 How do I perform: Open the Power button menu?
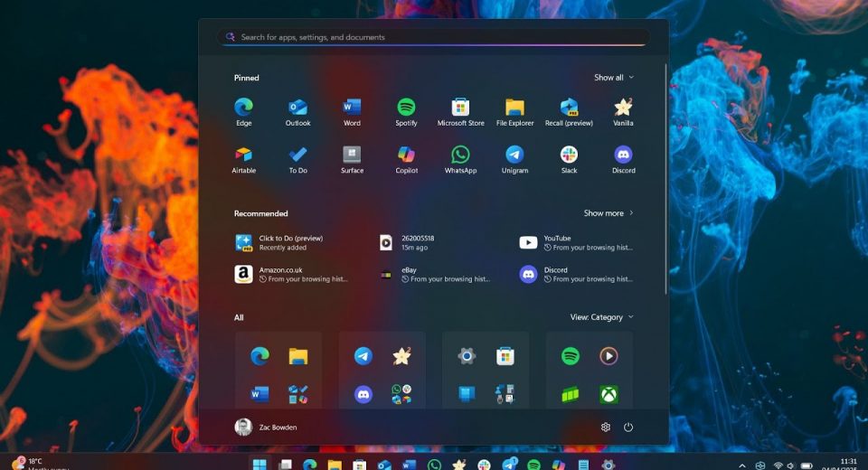pyautogui.click(x=628, y=427)
